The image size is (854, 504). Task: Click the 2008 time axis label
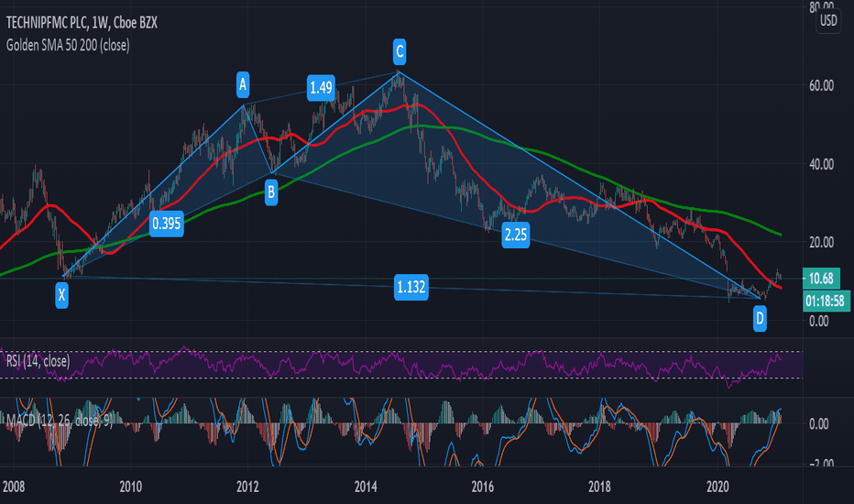click(14, 487)
